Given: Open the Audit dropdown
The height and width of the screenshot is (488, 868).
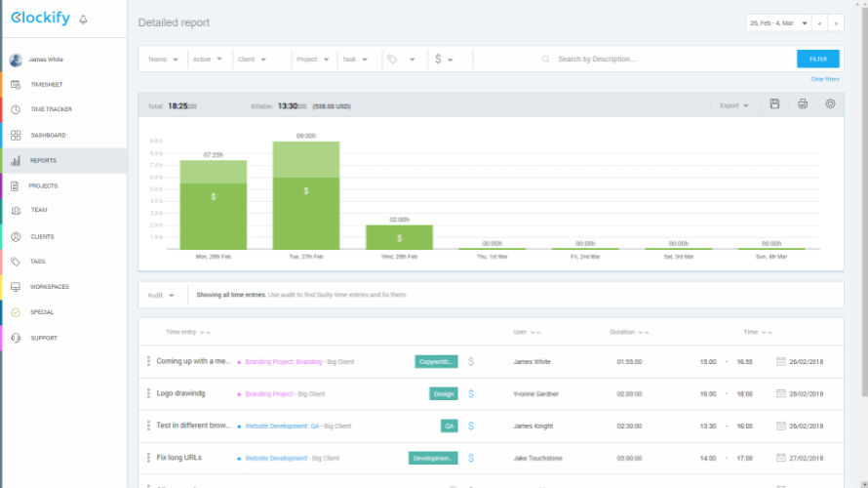Looking at the screenshot, I should pos(161,295).
